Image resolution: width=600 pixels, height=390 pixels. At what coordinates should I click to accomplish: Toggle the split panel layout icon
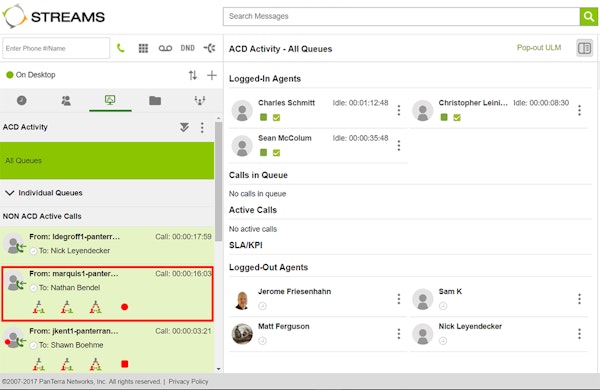click(x=584, y=48)
